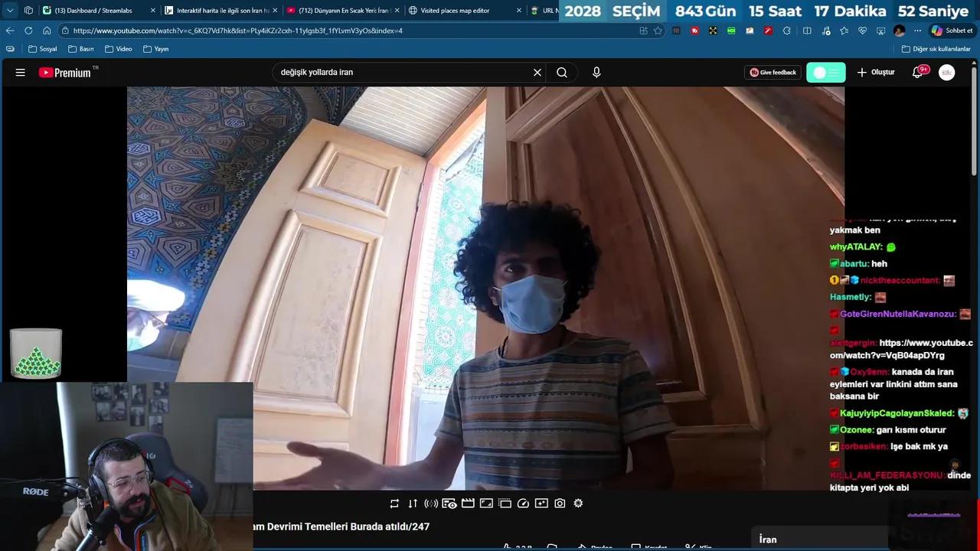Open YouTube account avatar menu
The width and height of the screenshot is (980, 551).
(x=947, y=73)
